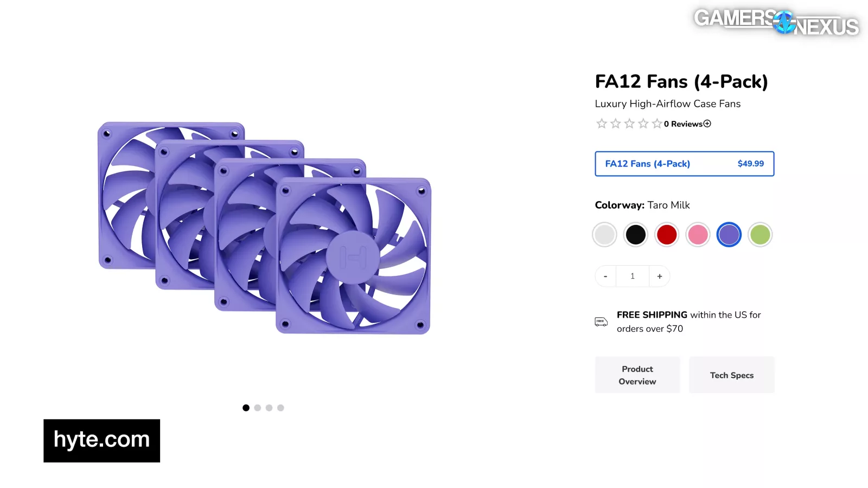
Task: Click the third rating star
Action: tap(629, 124)
